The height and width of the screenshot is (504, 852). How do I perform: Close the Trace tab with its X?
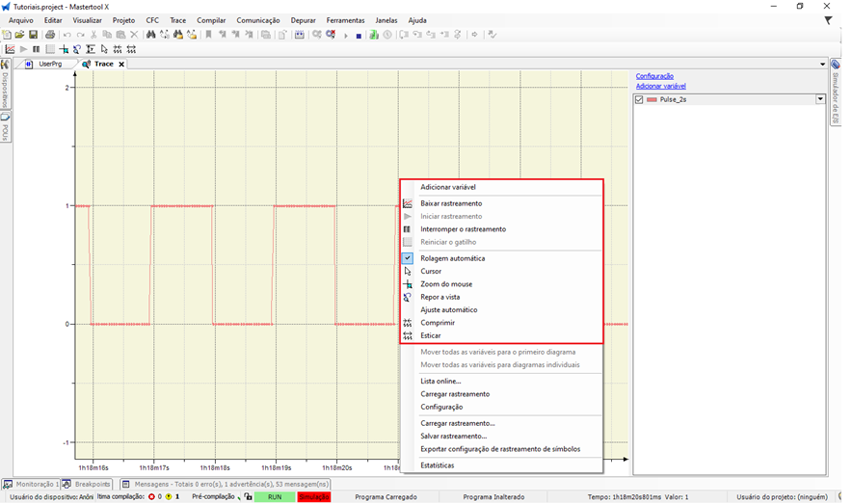pos(121,65)
